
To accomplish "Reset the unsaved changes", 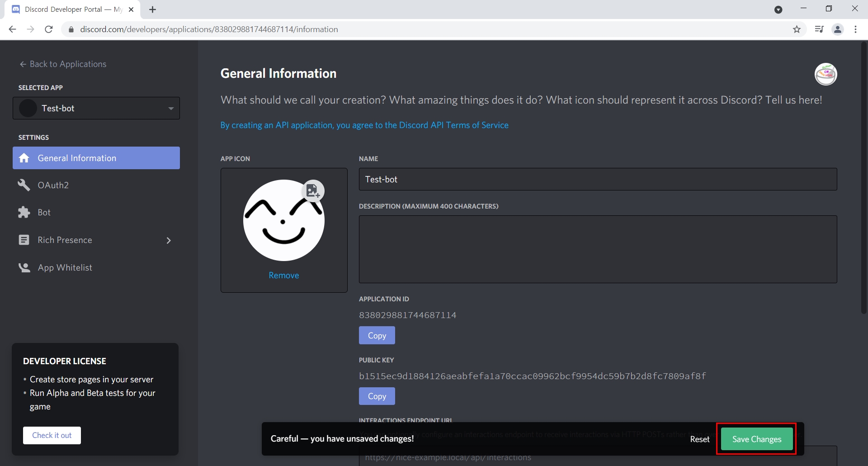I will [x=700, y=439].
